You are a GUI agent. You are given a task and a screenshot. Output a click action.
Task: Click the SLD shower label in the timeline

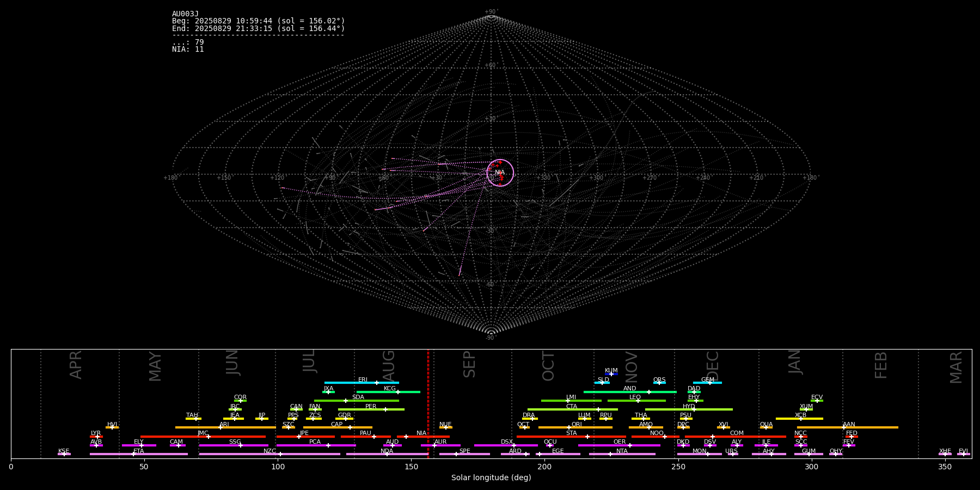pyautogui.click(x=603, y=379)
